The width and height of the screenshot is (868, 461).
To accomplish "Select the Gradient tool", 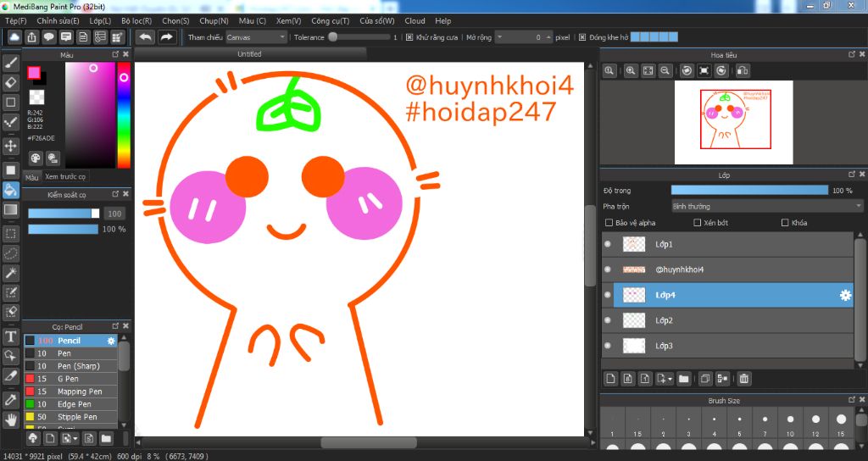I will (x=10, y=210).
